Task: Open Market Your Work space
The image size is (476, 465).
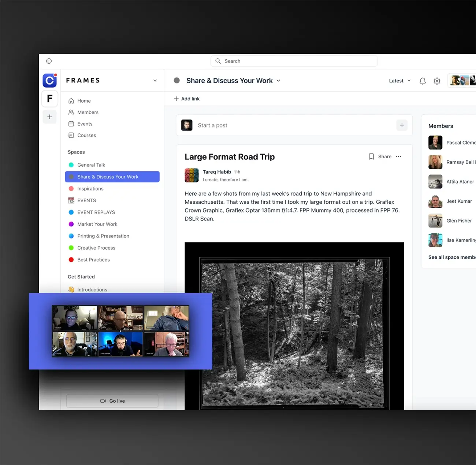Action: pos(112,224)
